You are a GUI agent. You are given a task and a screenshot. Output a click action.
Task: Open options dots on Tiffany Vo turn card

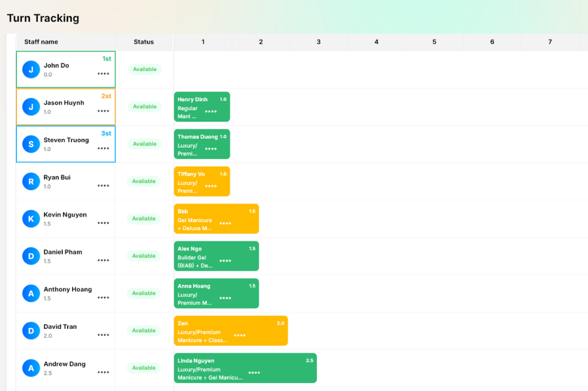[x=211, y=186]
